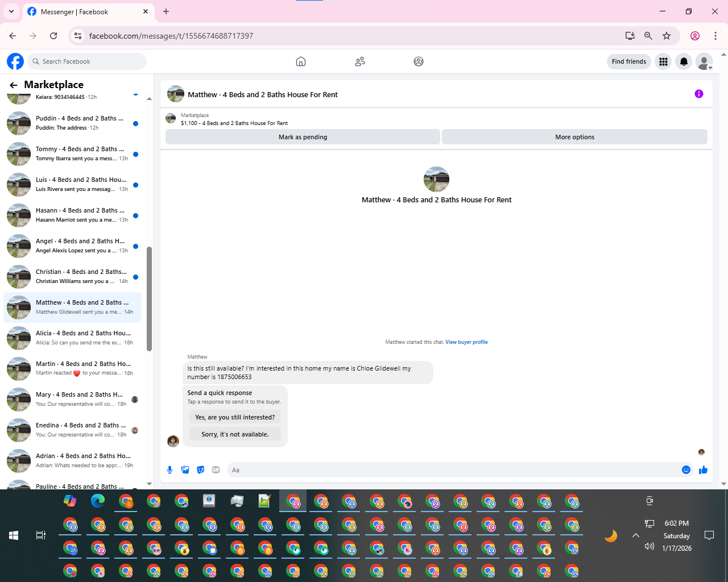Click the attach photo icon in composer
The image size is (728, 582).
click(185, 469)
